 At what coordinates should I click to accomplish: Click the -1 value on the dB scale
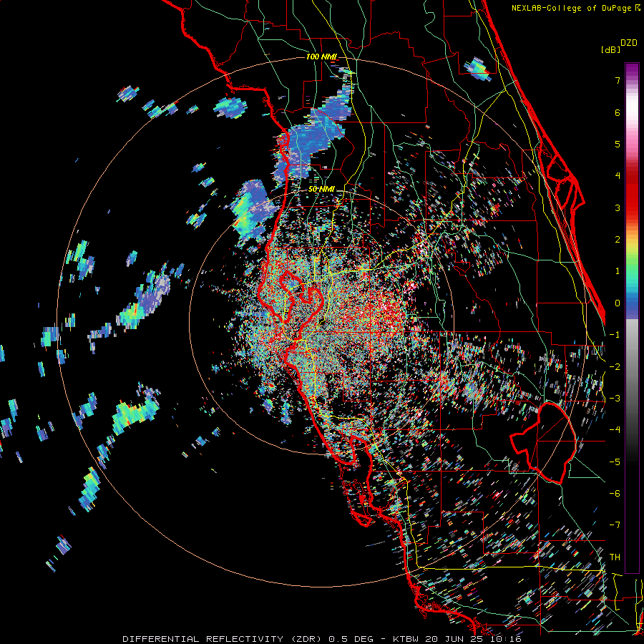[x=615, y=335]
